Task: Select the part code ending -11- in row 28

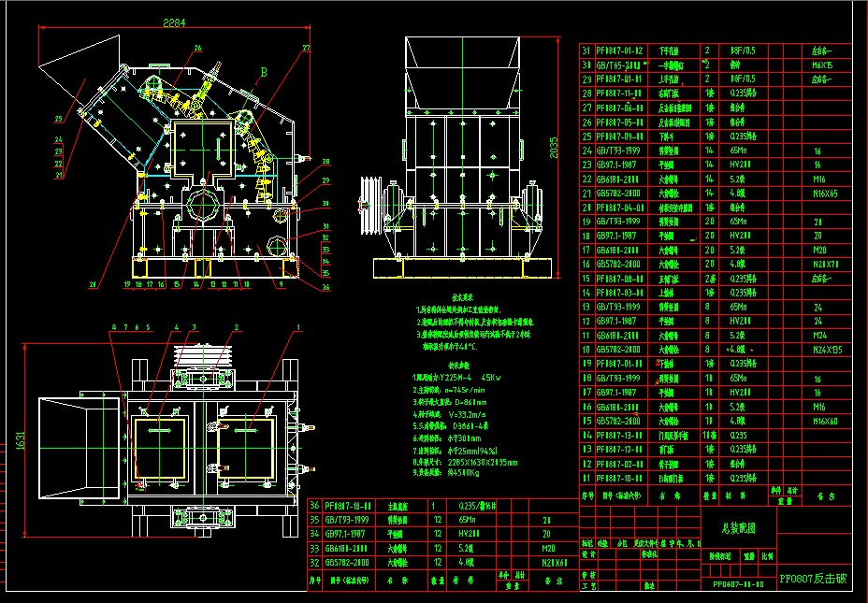Action: pyautogui.click(x=619, y=93)
